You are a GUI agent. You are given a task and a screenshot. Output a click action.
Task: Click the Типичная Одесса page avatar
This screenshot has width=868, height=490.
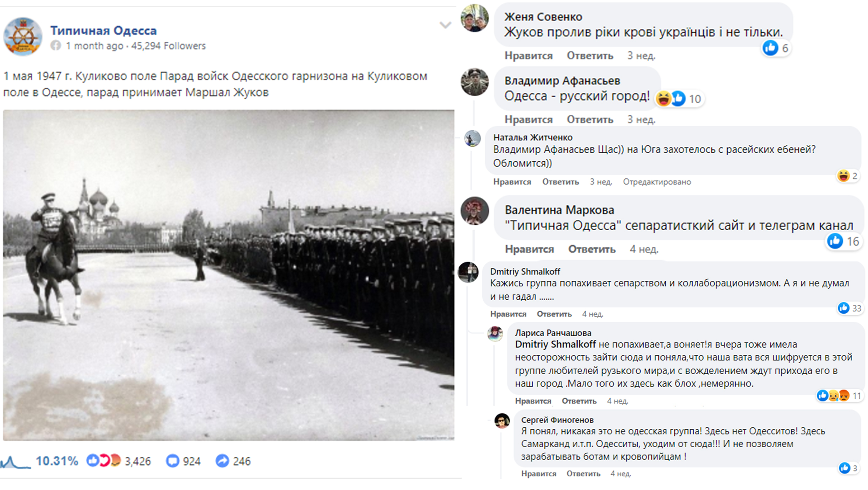(23, 37)
